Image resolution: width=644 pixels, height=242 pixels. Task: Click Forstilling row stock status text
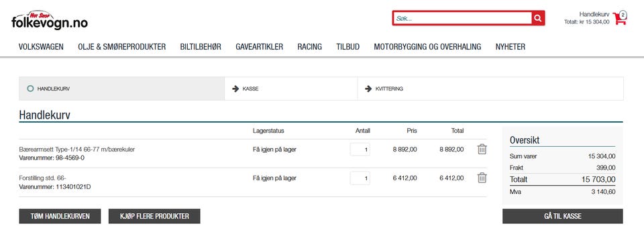[x=274, y=178]
